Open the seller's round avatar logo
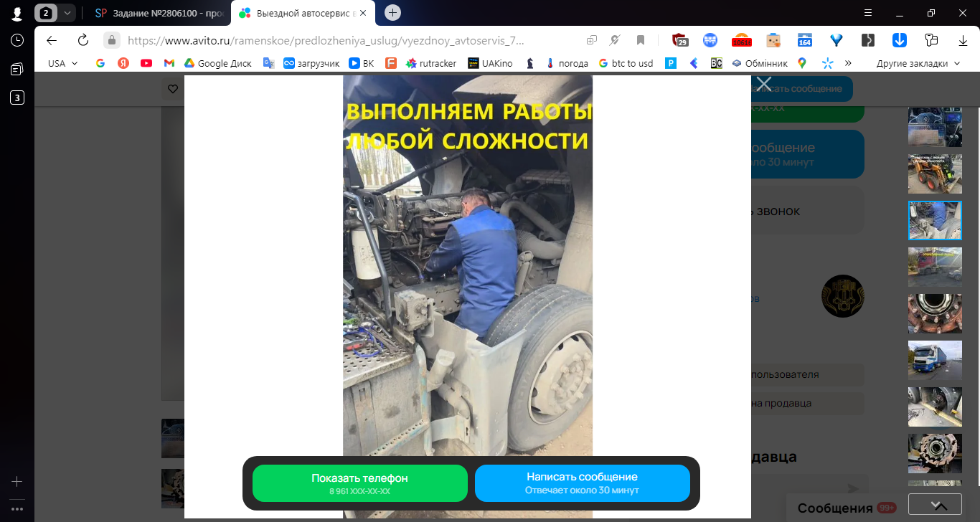 [x=843, y=296]
